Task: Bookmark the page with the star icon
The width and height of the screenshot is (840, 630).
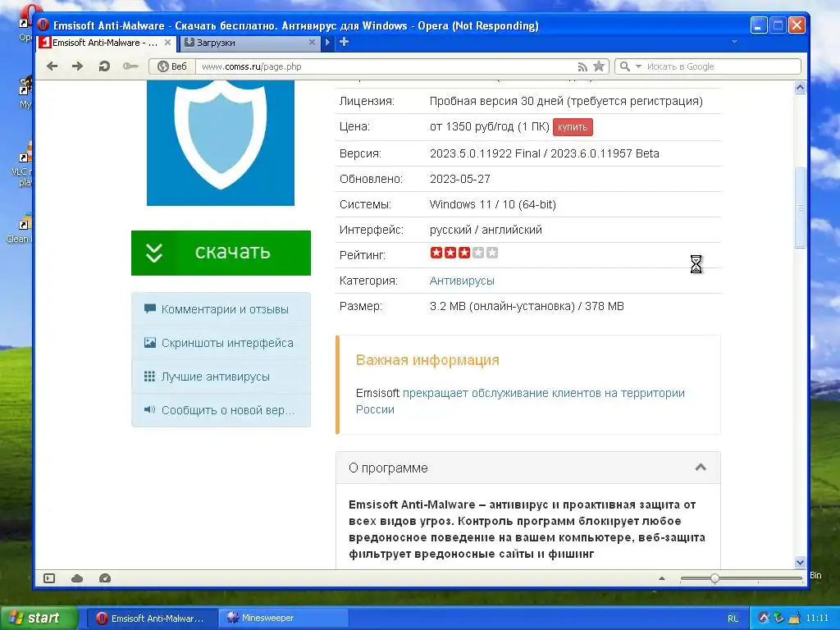Action: [x=599, y=66]
